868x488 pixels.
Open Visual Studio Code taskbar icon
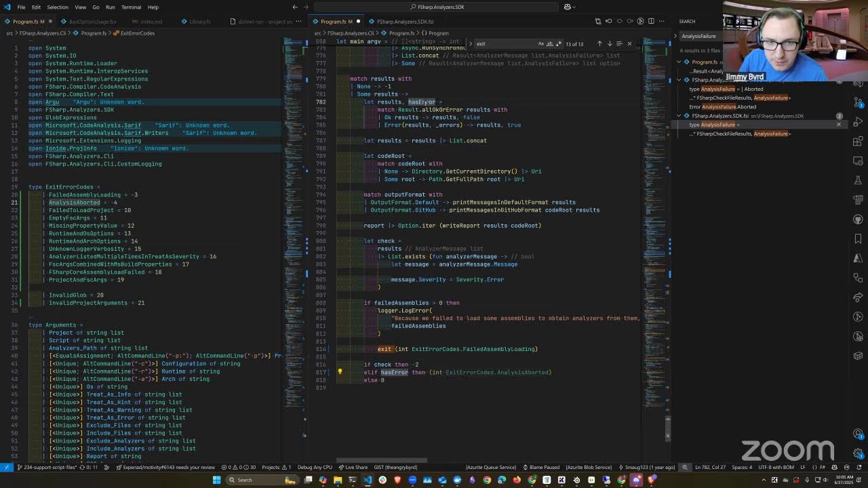click(x=368, y=480)
